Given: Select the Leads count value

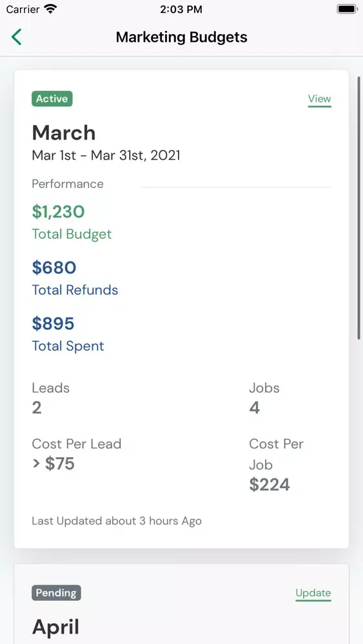Looking at the screenshot, I should point(37,408).
